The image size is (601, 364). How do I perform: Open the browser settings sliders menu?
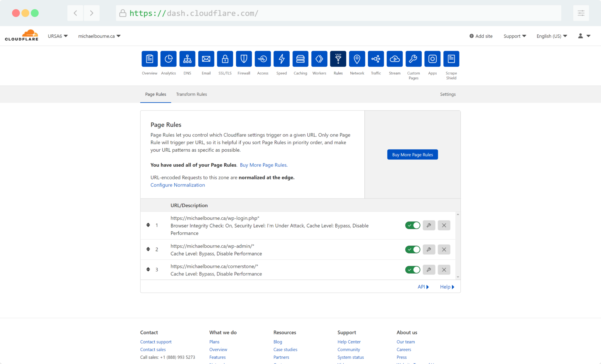tap(581, 13)
